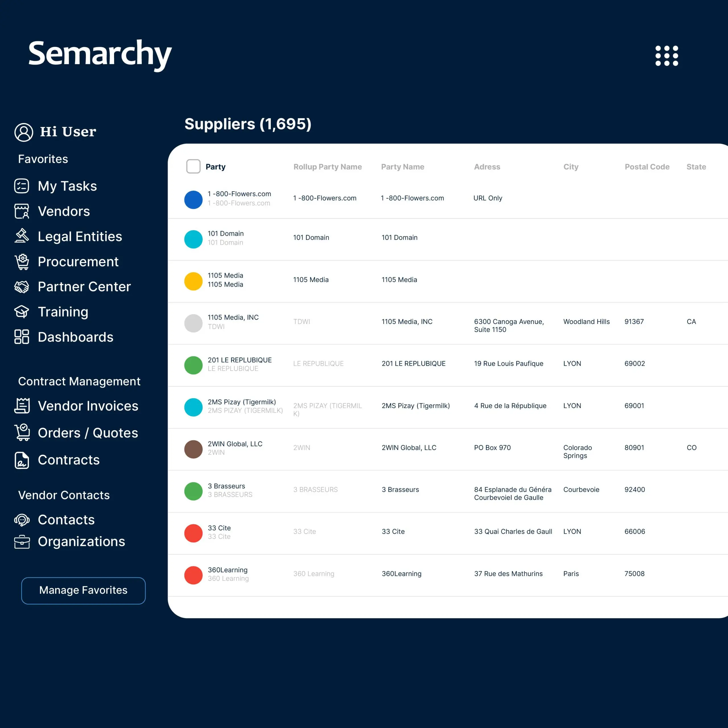Viewport: 728px width, 728px height.
Task: Click the My Tasks checklist icon
Action: pos(22,186)
